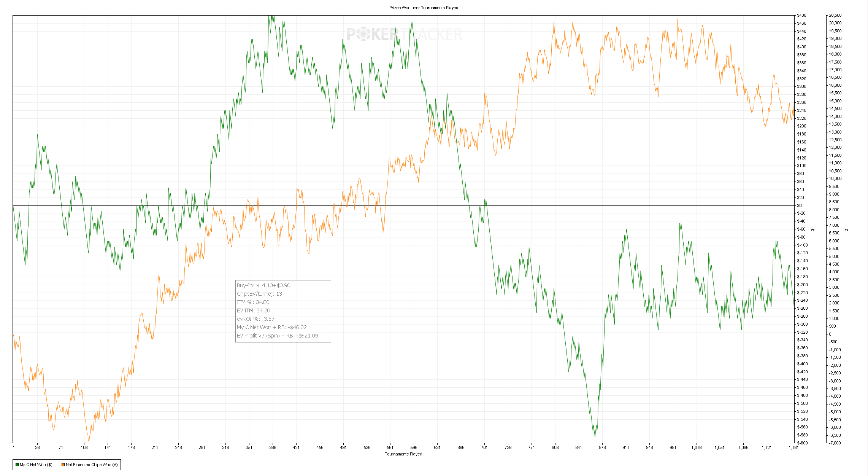Click the "$0" tick on the dollar axis
The width and height of the screenshot is (868, 476).
799,205
